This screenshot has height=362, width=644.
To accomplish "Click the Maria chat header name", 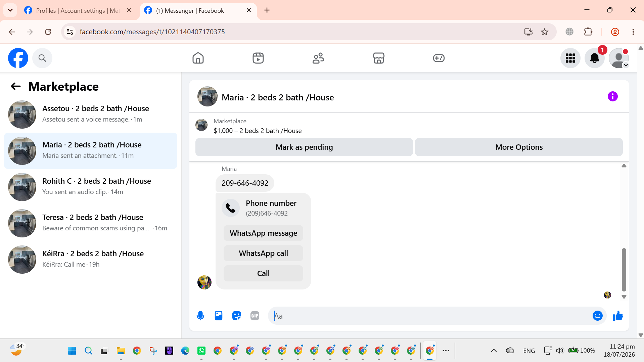I will tap(278, 98).
